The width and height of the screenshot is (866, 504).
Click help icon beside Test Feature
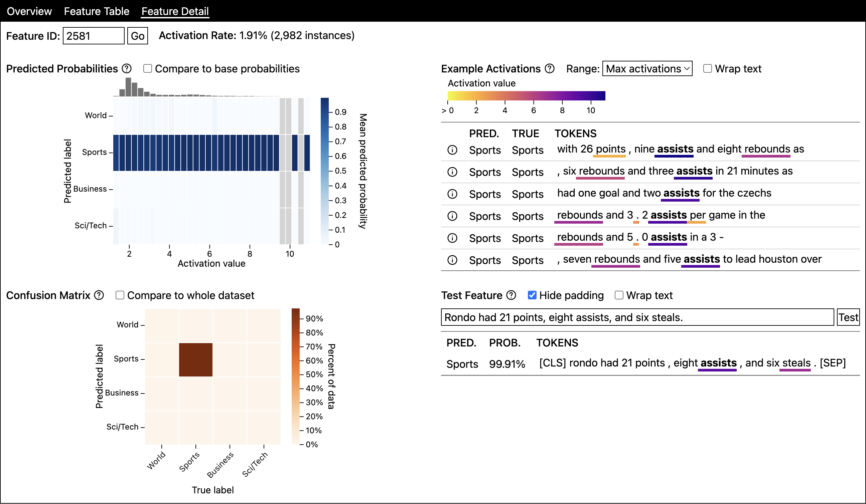pos(512,295)
